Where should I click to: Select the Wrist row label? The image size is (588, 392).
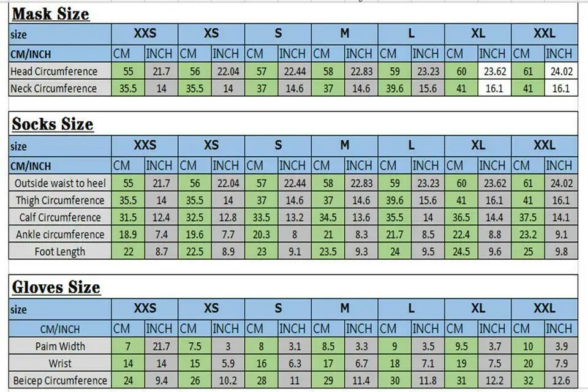coord(60,363)
